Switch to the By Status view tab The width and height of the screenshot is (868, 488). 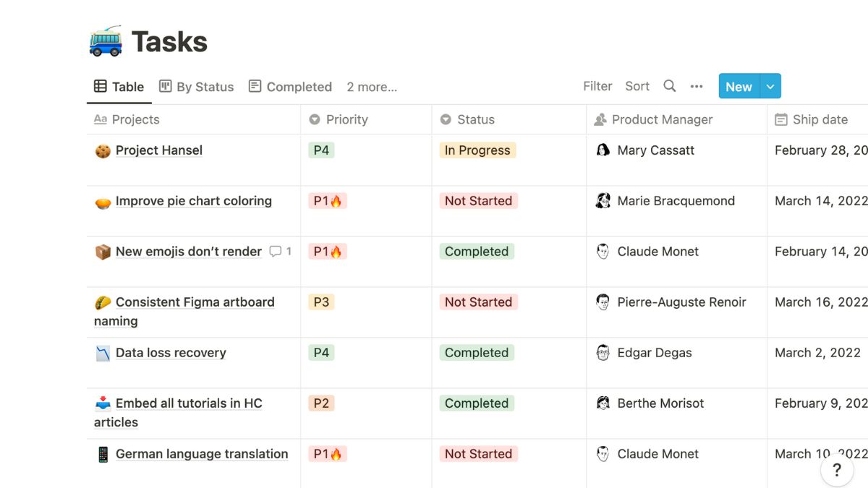(197, 87)
